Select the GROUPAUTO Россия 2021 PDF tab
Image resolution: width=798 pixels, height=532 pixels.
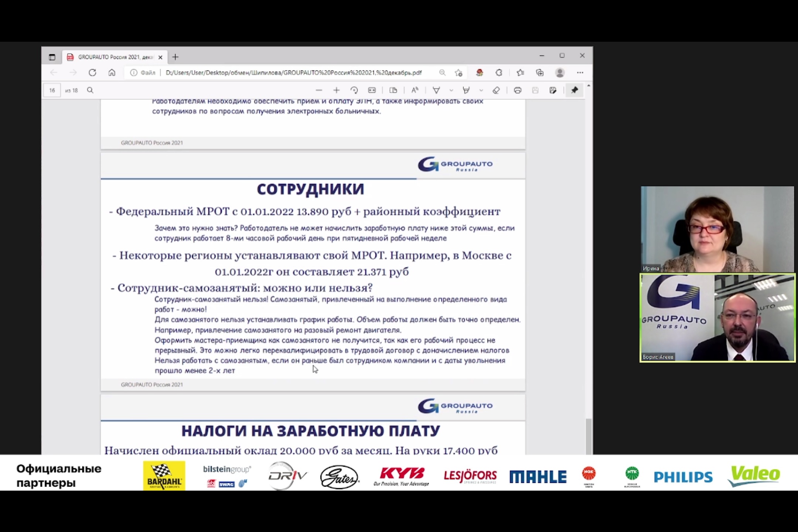(115, 57)
